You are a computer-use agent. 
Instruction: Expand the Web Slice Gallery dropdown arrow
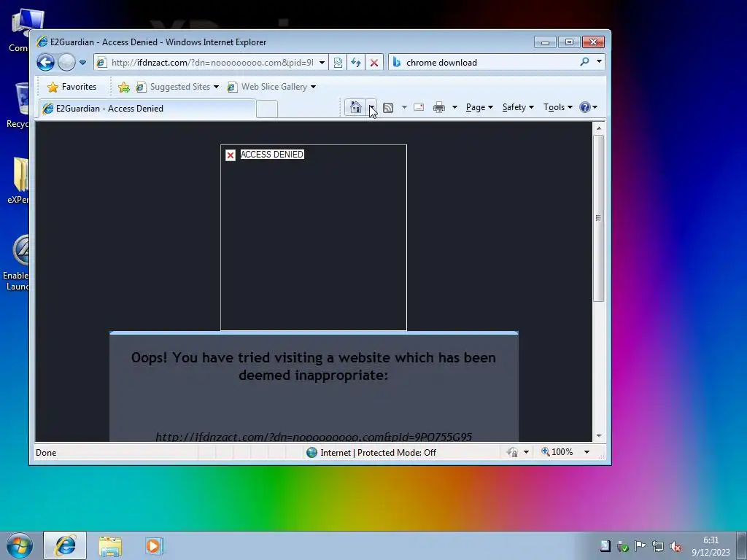314,87
